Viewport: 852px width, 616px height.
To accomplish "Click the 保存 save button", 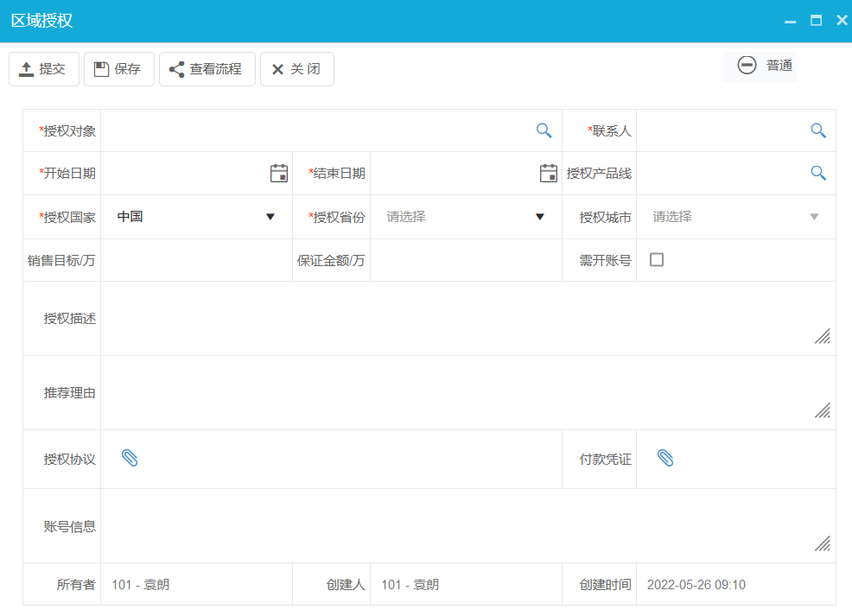I will click(118, 68).
